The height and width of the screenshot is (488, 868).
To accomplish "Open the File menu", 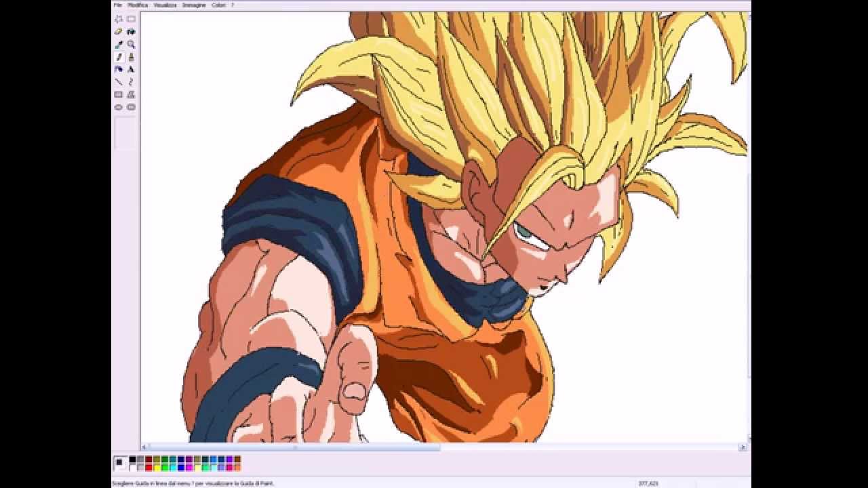I will [117, 5].
